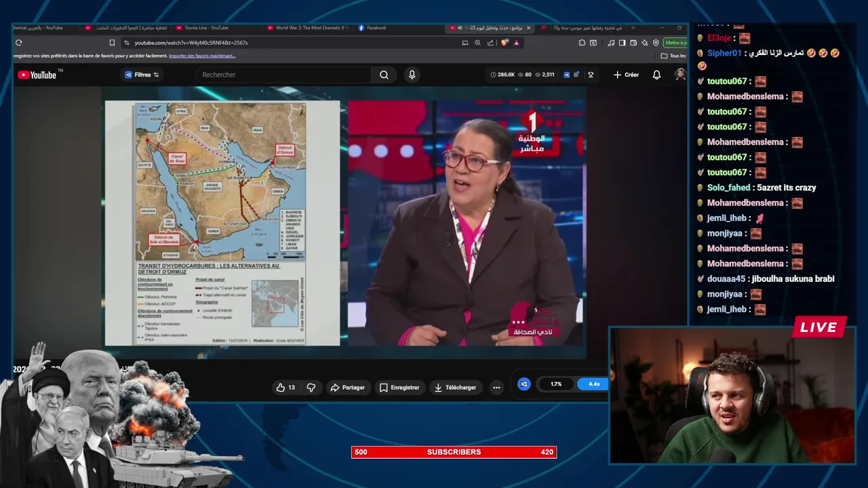Click the 286.6K watch-time stat
Screen dimensions: 868x488
pos(502,75)
